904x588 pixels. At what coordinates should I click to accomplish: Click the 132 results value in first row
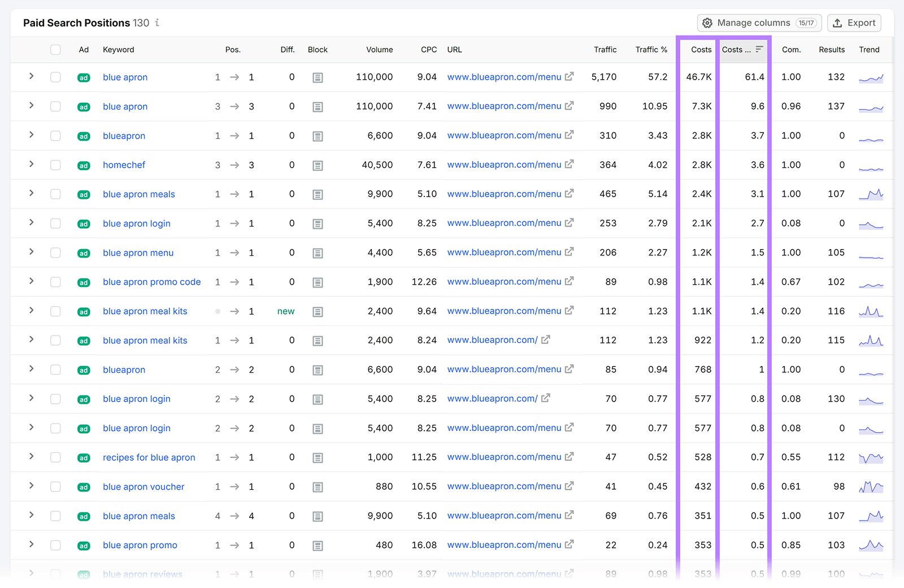pyautogui.click(x=836, y=77)
